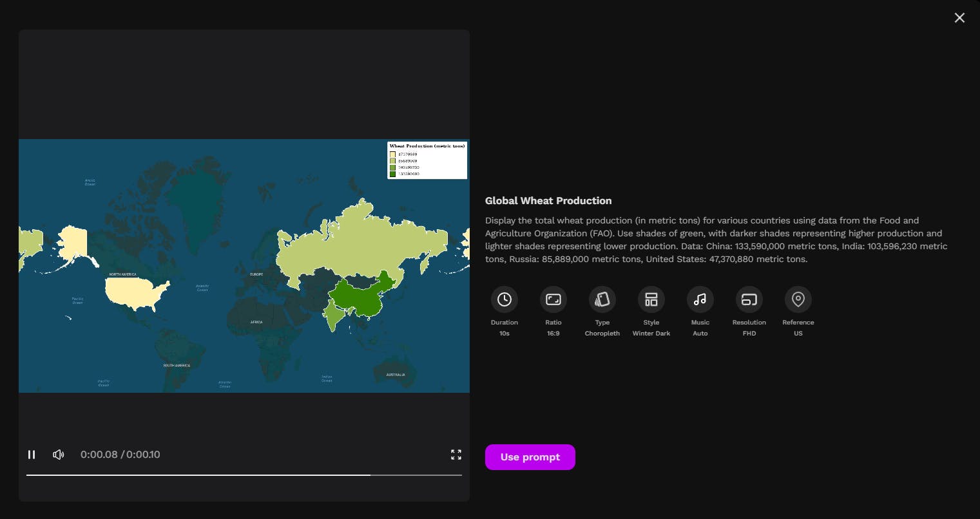Select the Choropleth Type icon

click(602, 299)
